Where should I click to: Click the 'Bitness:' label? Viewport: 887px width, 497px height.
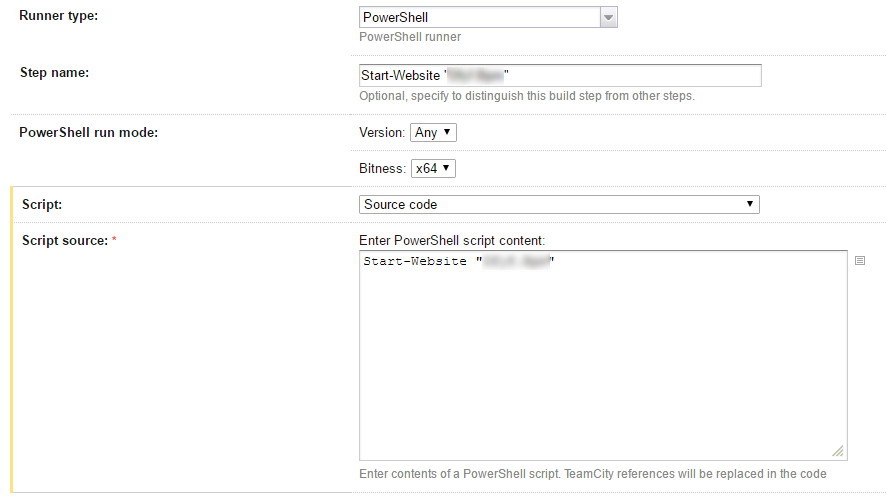[x=382, y=169]
